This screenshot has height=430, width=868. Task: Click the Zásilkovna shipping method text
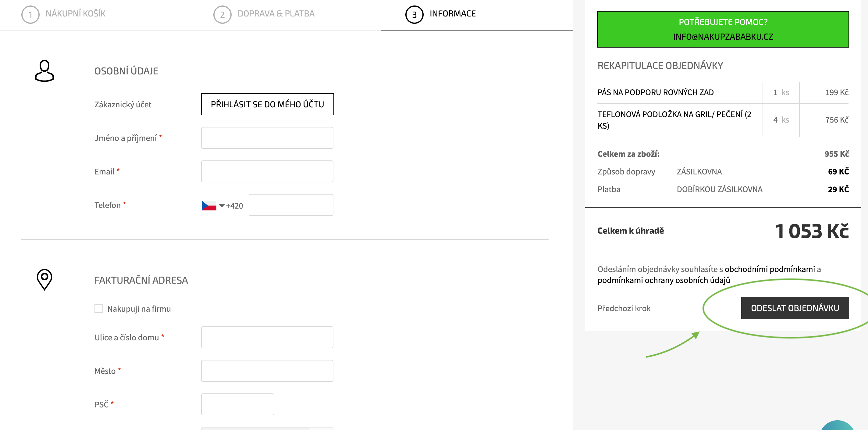[699, 172]
